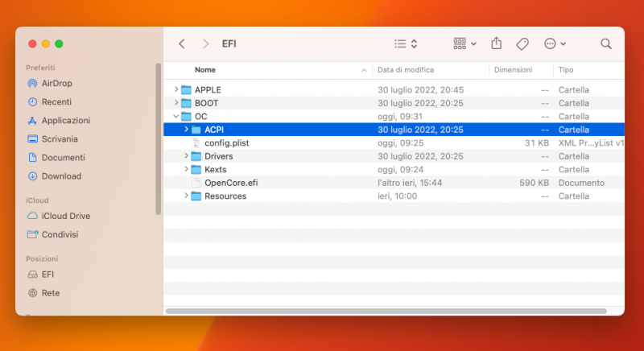This screenshot has height=351, width=644.
Task: Go back with the toolbar back arrow
Action: (182, 43)
